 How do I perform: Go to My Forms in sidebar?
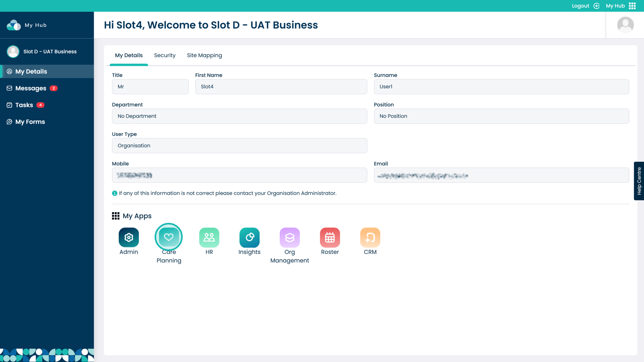(x=30, y=122)
